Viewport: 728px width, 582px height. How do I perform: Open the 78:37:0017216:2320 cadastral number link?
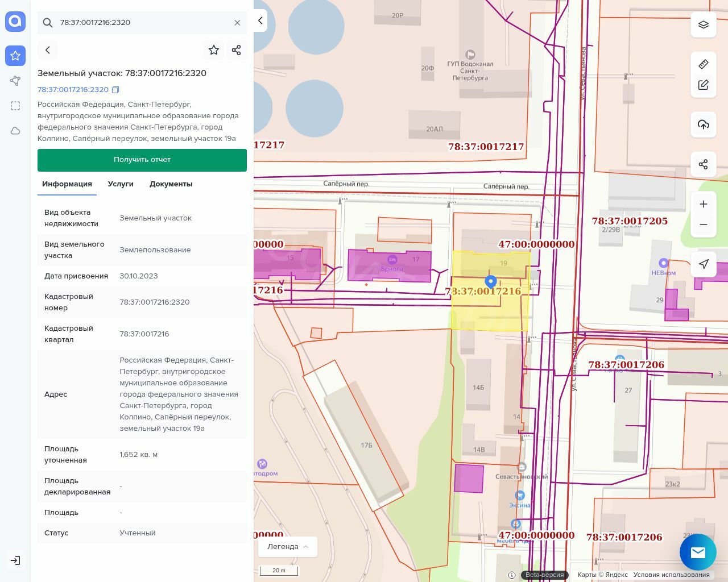pyautogui.click(x=73, y=90)
